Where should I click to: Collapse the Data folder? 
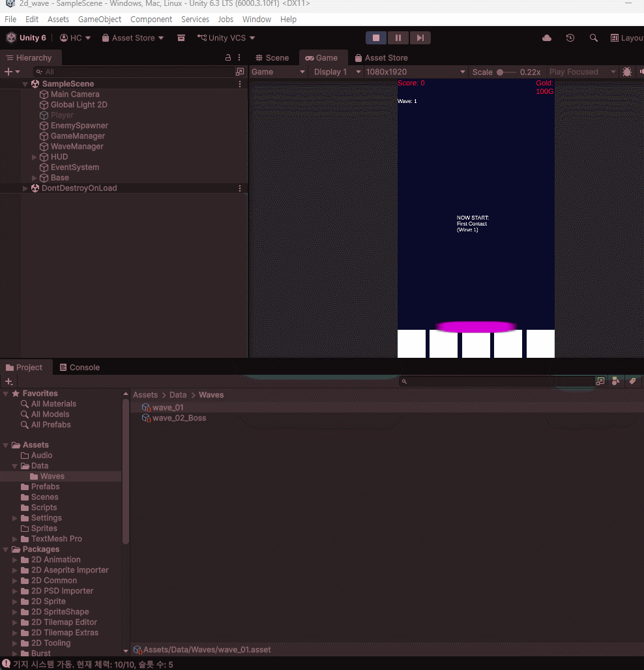coord(14,466)
